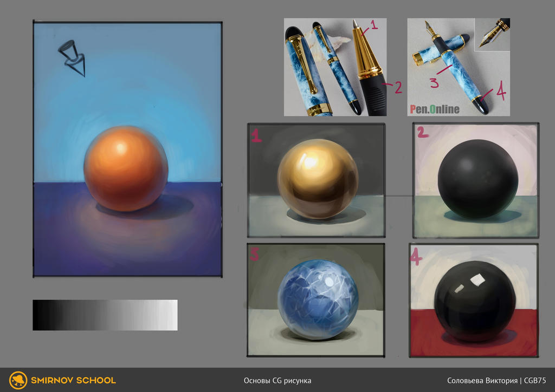Click the matte black sphere study 2
The width and height of the screenshot is (555, 392).
pos(476,180)
